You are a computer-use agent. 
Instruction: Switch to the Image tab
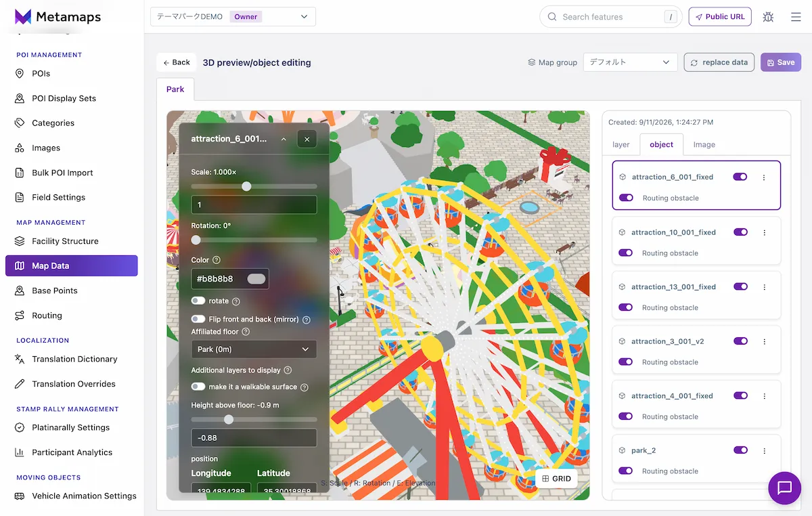704,145
